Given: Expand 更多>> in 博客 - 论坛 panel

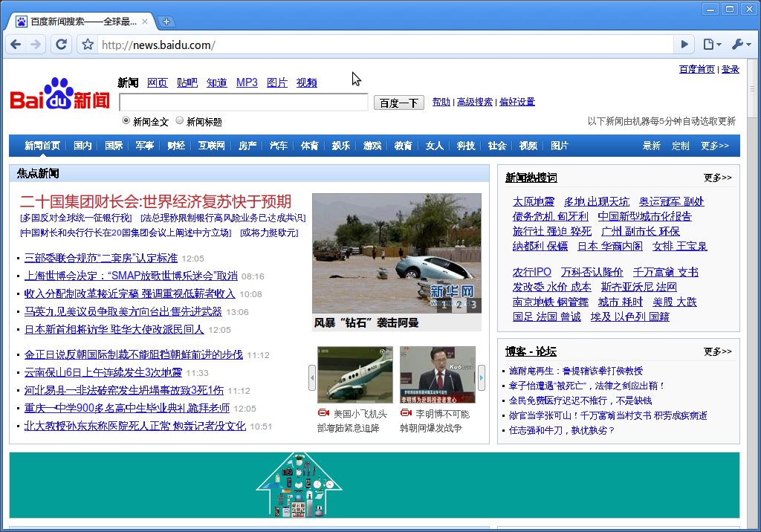Looking at the screenshot, I should (x=718, y=351).
